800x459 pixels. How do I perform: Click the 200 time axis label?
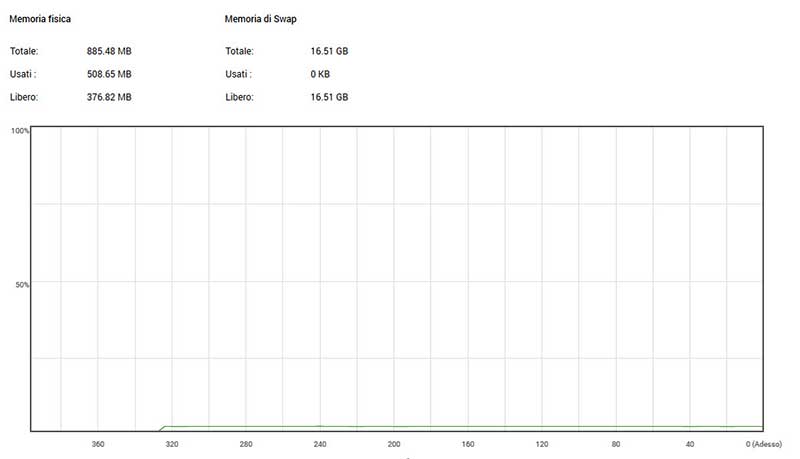click(394, 443)
